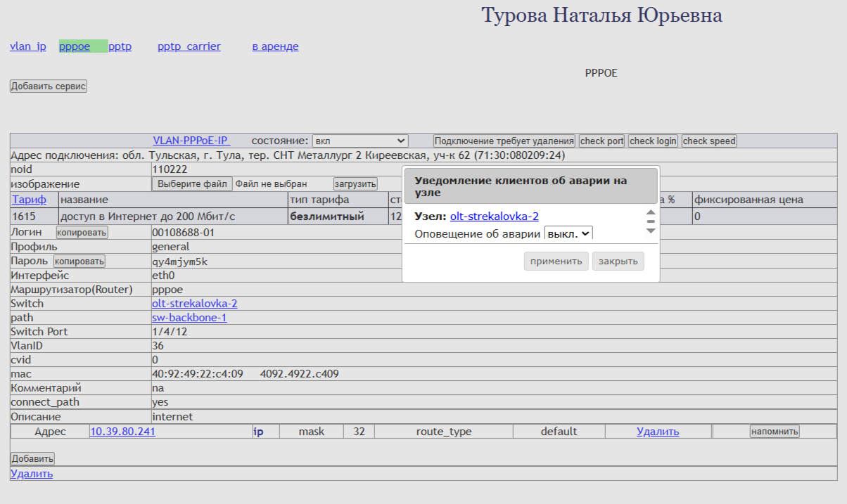Click the route_type value 'default'
This screenshot has height=504, width=847.
(559, 432)
